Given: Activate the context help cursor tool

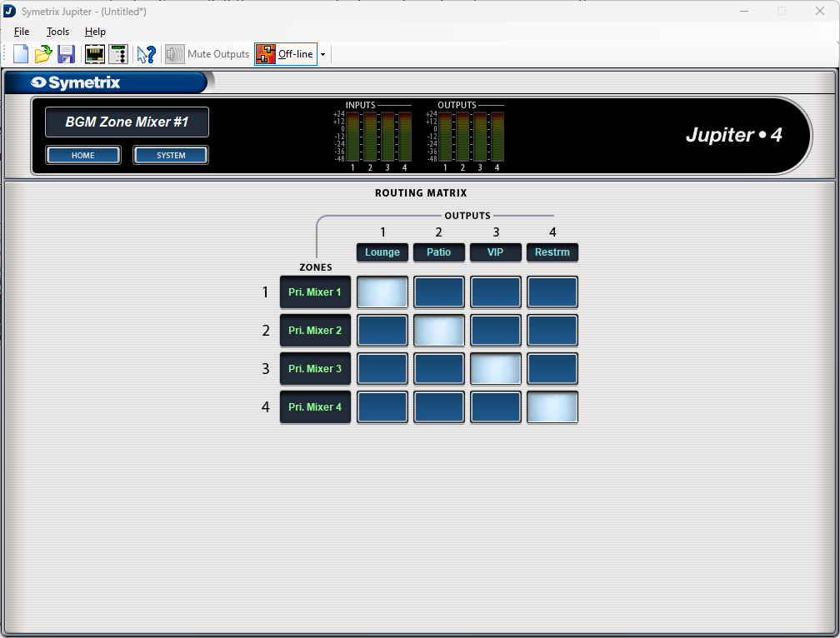Looking at the screenshot, I should [147, 53].
